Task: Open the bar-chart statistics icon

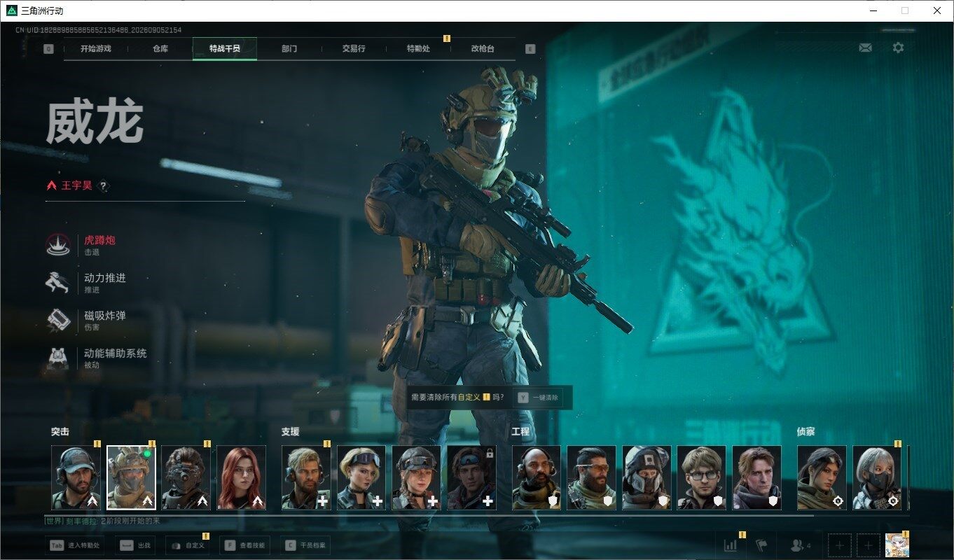Action: [x=731, y=545]
